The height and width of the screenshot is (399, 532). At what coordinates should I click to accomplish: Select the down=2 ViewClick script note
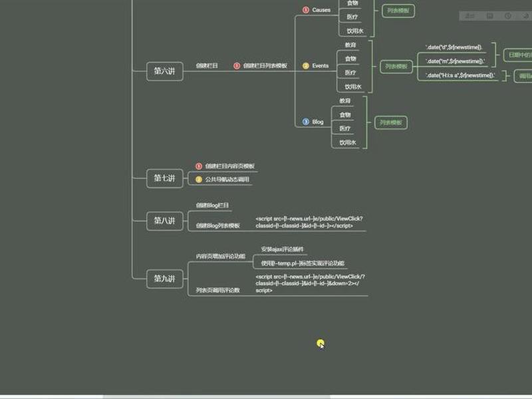310,283
